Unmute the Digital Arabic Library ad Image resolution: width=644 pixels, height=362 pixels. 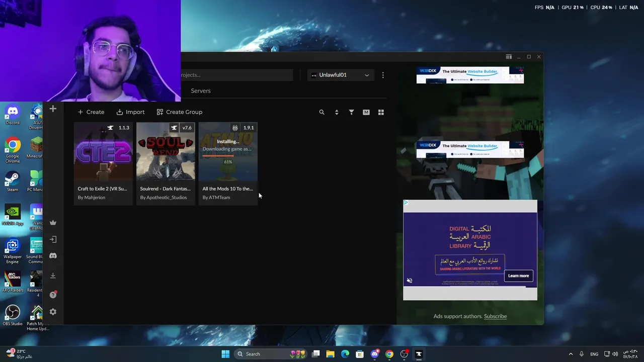(410, 281)
